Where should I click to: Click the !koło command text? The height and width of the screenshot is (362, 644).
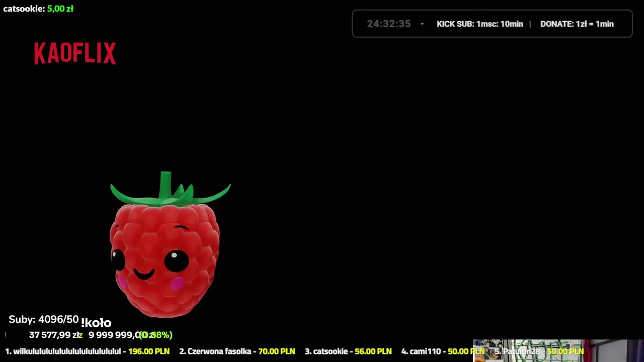pyautogui.click(x=96, y=323)
